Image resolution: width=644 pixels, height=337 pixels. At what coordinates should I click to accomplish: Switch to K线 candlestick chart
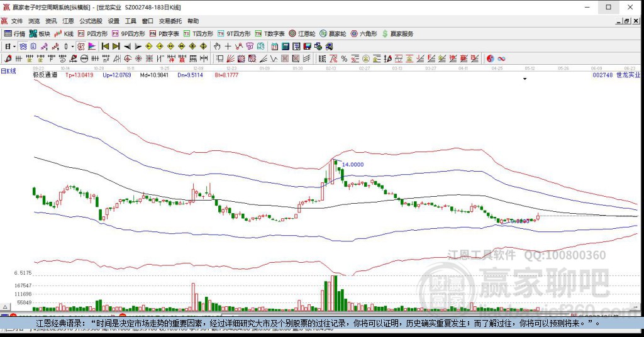tap(64, 34)
